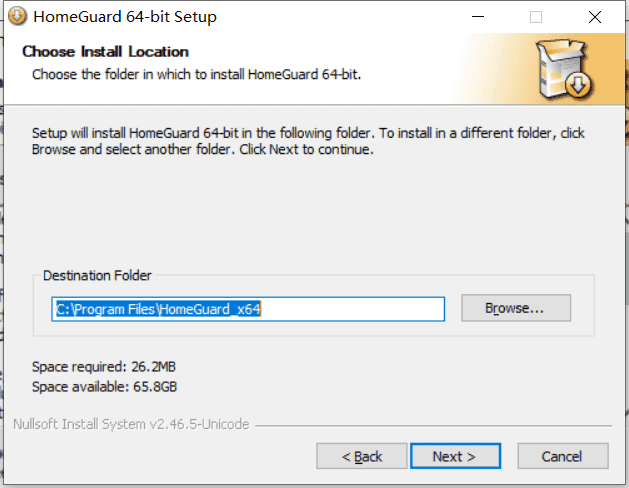
Task: Click the Space available: 65.8GB text
Action: click(x=104, y=387)
